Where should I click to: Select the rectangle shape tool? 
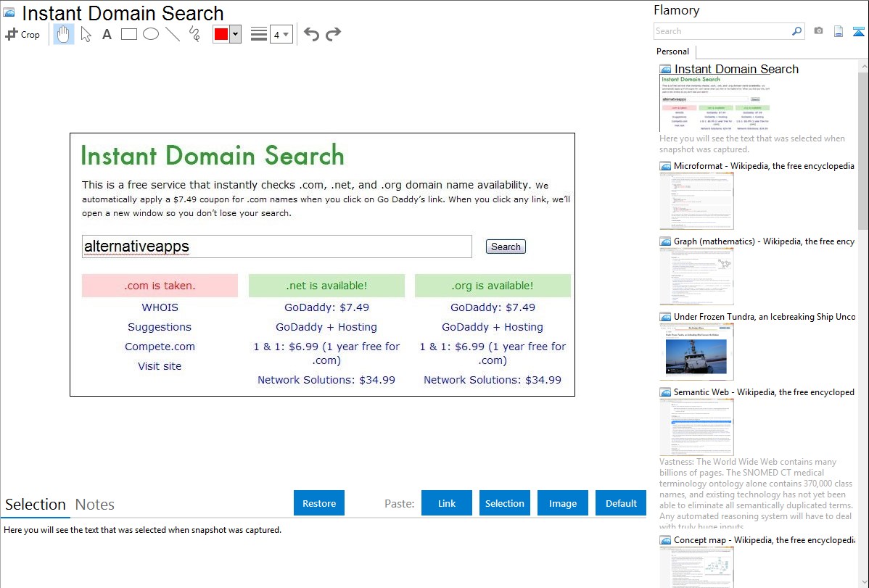(128, 34)
